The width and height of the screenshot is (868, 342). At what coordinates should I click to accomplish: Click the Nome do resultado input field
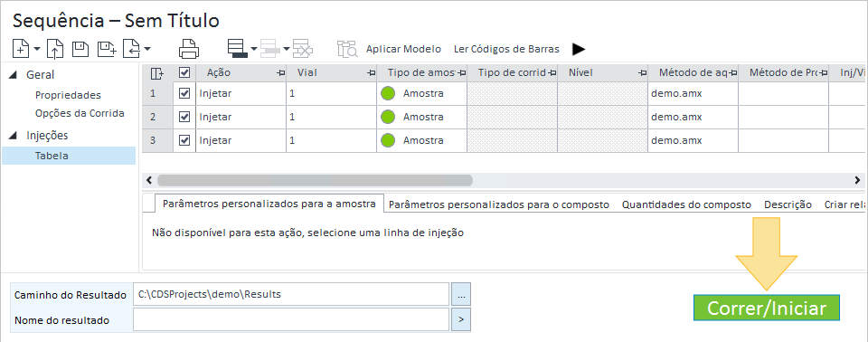290,319
